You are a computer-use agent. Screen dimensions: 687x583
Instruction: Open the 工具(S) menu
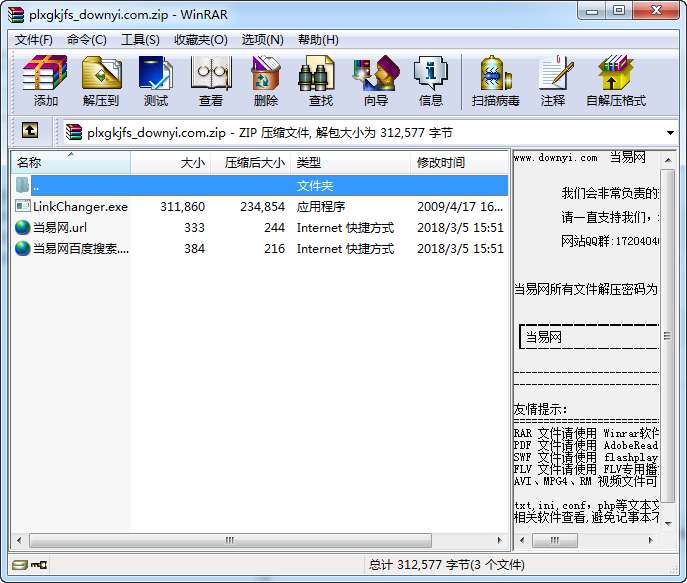140,40
